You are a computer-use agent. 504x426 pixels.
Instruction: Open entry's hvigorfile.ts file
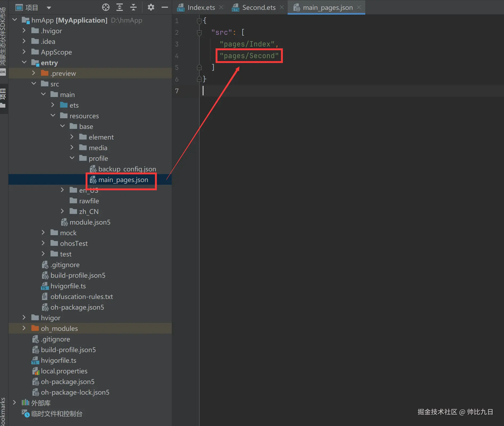point(68,286)
